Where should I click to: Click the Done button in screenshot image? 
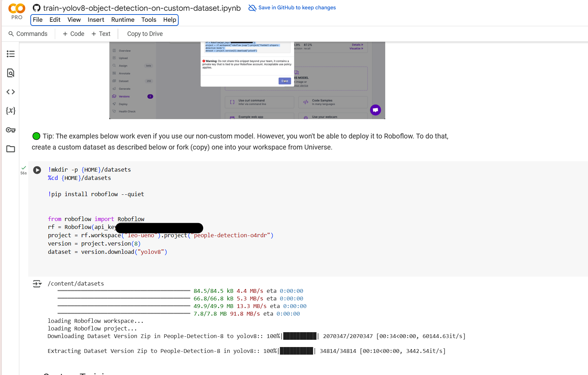pyautogui.click(x=285, y=81)
